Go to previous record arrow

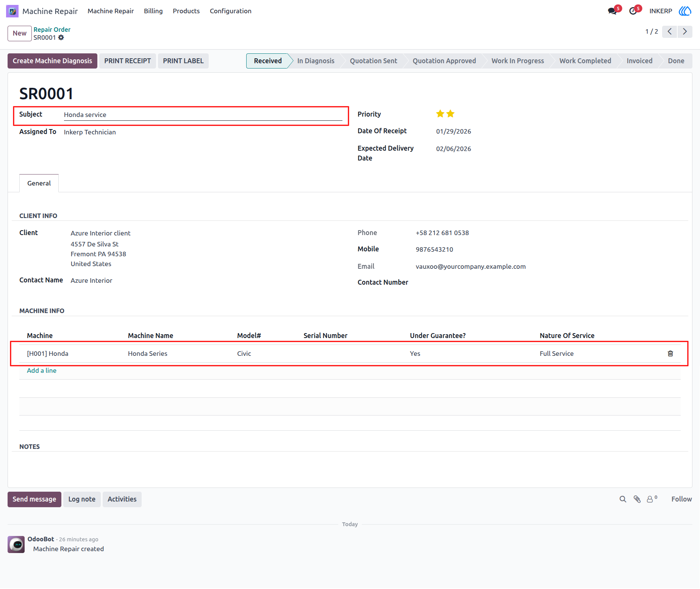click(x=670, y=31)
